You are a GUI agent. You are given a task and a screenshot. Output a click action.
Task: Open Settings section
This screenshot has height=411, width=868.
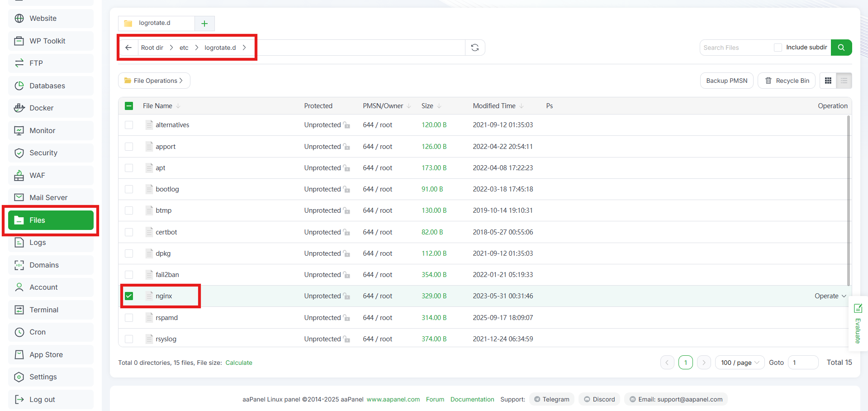pyautogui.click(x=51, y=377)
